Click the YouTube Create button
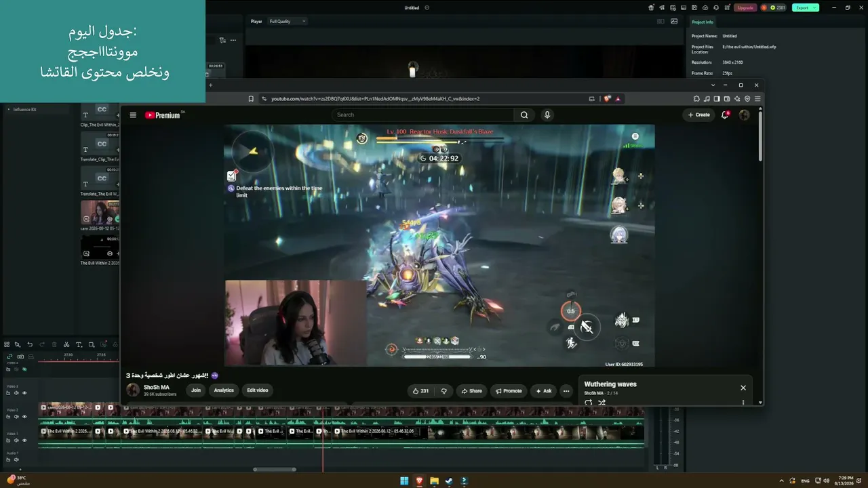The width and height of the screenshot is (868, 488). pos(699,115)
